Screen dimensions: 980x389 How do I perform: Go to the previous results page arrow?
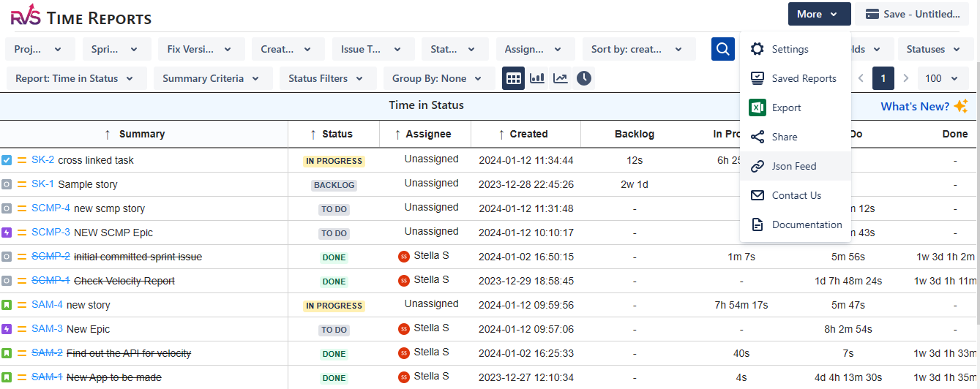[x=861, y=78]
